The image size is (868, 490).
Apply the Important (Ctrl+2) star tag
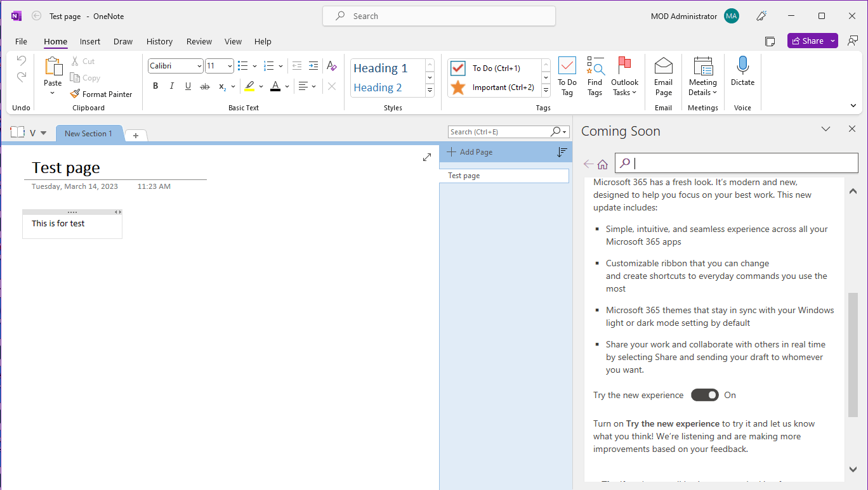(495, 87)
